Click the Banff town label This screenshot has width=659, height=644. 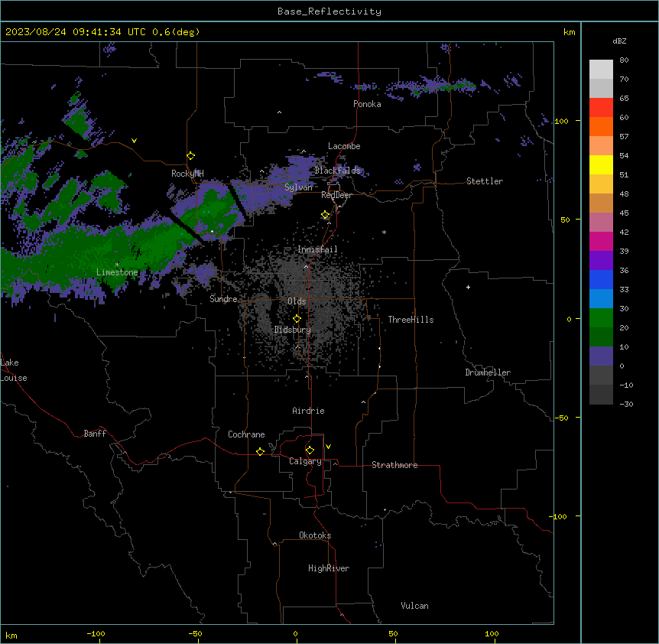(95, 434)
